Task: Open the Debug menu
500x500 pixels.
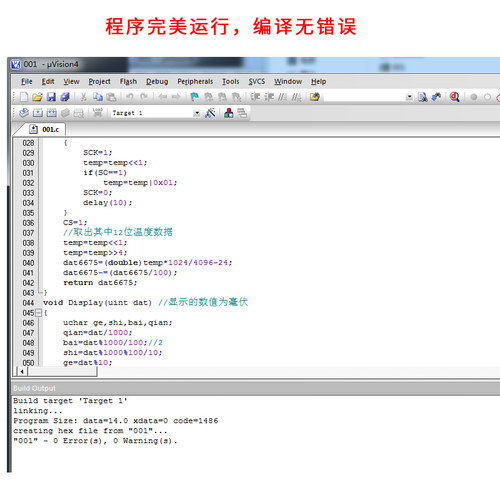Action: [157, 81]
